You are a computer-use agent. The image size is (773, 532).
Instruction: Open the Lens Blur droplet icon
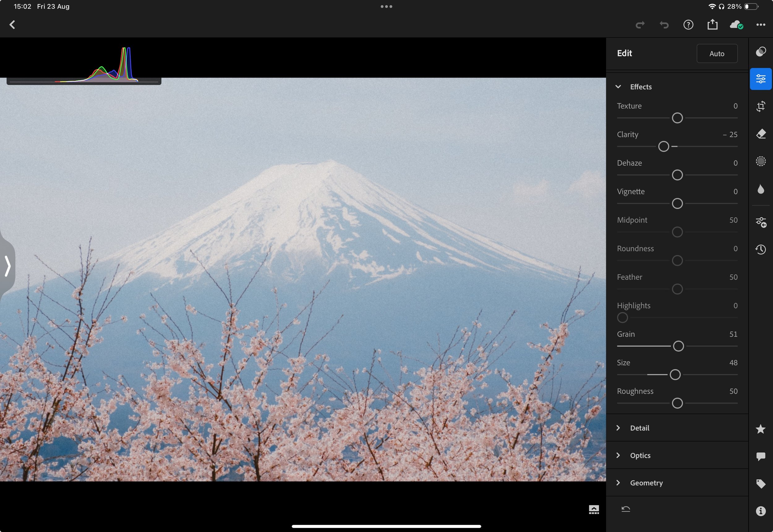[761, 189]
